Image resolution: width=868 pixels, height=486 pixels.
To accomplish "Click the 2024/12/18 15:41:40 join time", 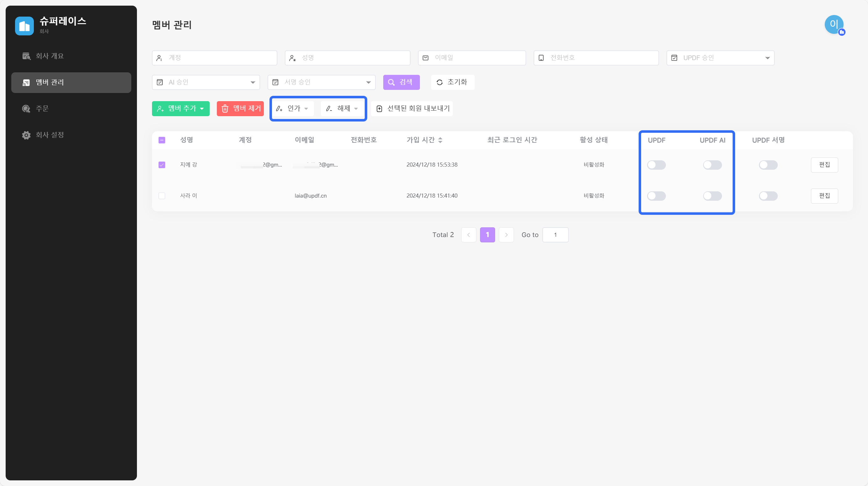I will coord(431,196).
